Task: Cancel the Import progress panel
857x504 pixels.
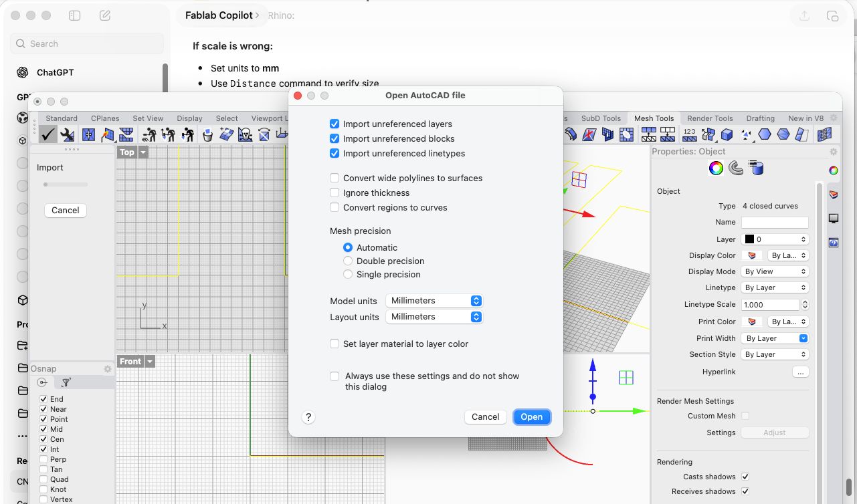Action: [66, 210]
